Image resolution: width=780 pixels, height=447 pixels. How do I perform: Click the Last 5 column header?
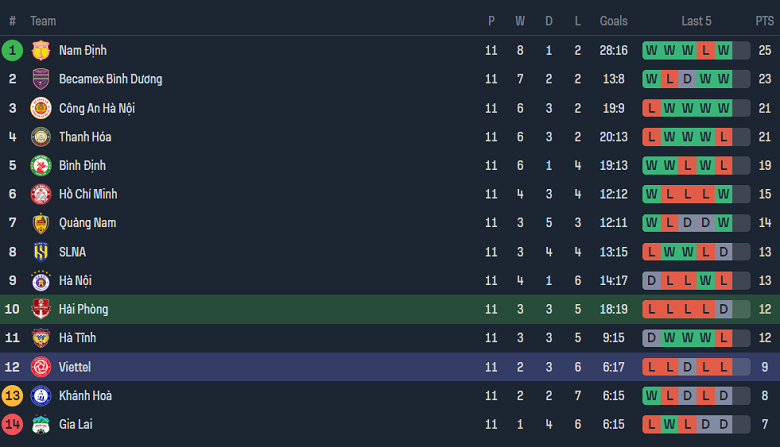[x=696, y=21]
